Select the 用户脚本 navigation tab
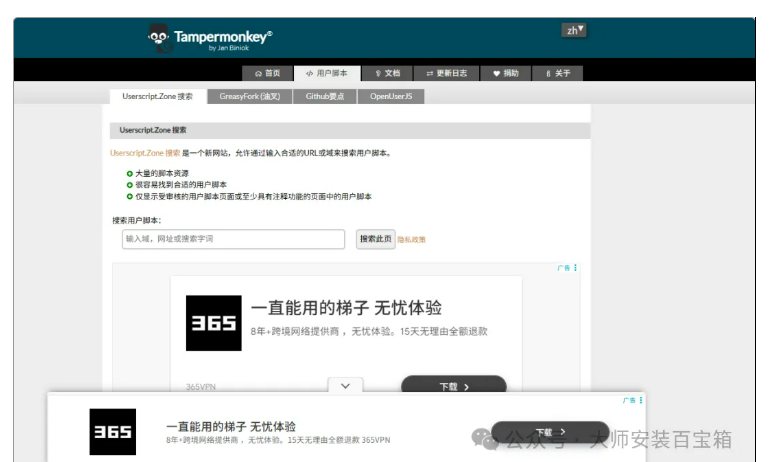The height and width of the screenshot is (462, 773). point(326,73)
